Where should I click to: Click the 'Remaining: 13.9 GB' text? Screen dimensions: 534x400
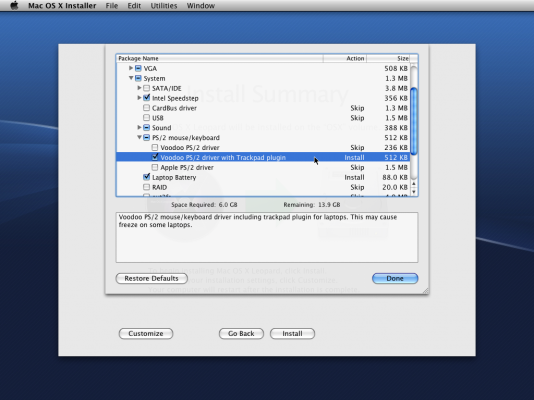pyautogui.click(x=312, y=205)
